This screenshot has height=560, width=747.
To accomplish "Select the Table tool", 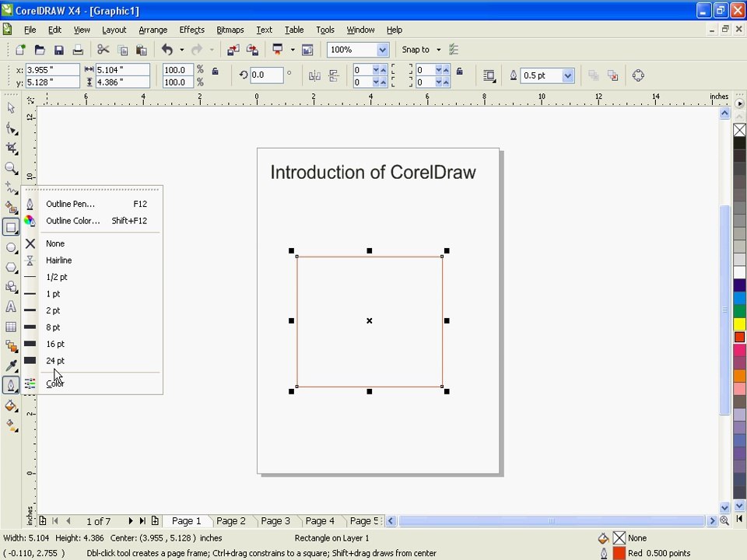I will coord(11,327).
